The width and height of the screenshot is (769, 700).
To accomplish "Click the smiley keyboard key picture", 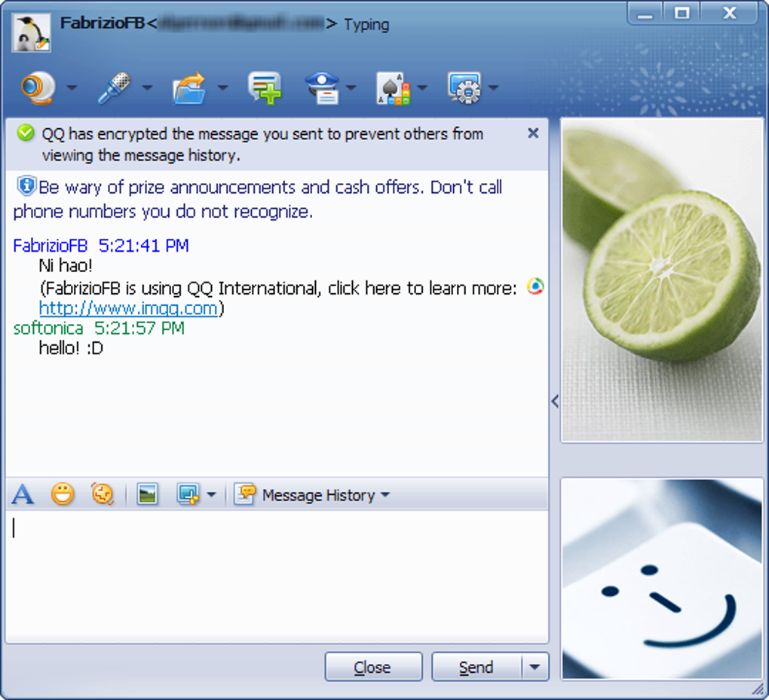I will (x=662, y=579).
